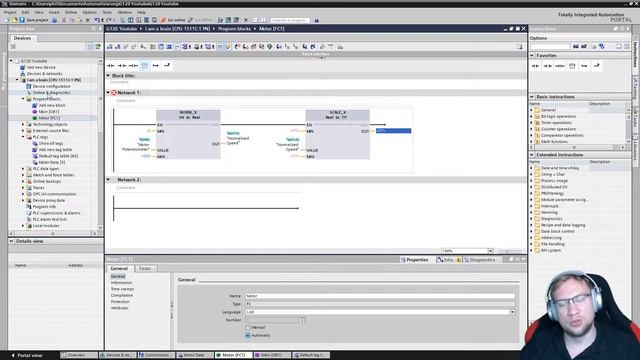Click the Go offline toolbar button

tap(200, 20)
